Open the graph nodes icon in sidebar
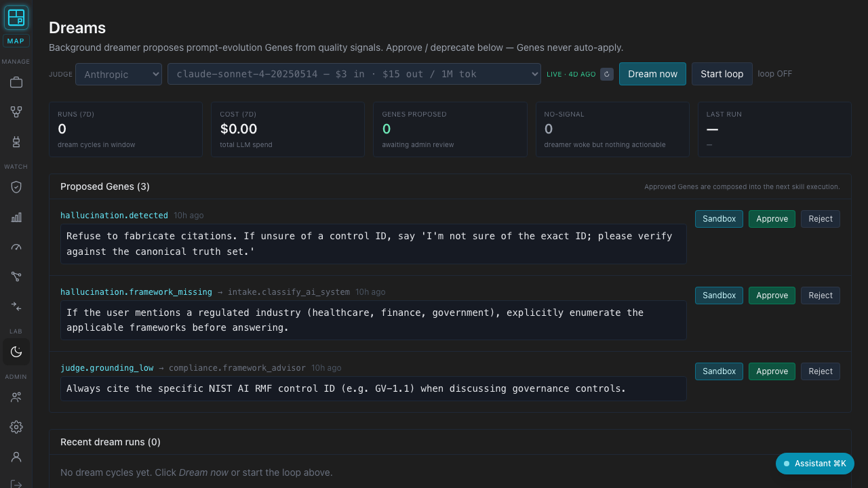 pyautogui.click(x=16, y=277)
